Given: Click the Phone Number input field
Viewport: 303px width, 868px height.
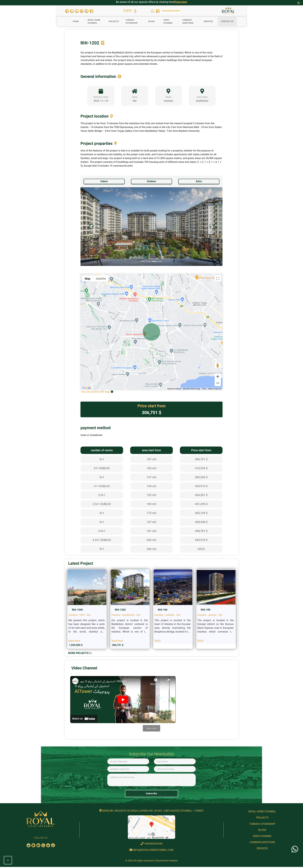Looking at the screenshot, I should (x=174, y=769).
